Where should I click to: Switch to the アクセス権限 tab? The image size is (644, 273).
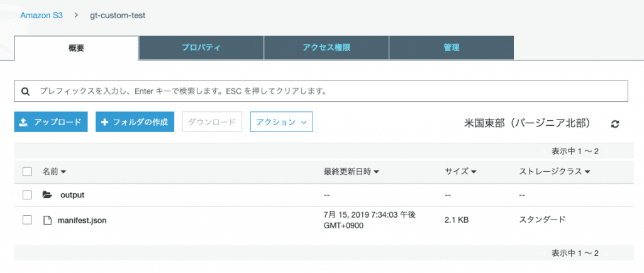click(x=326, y=48)
